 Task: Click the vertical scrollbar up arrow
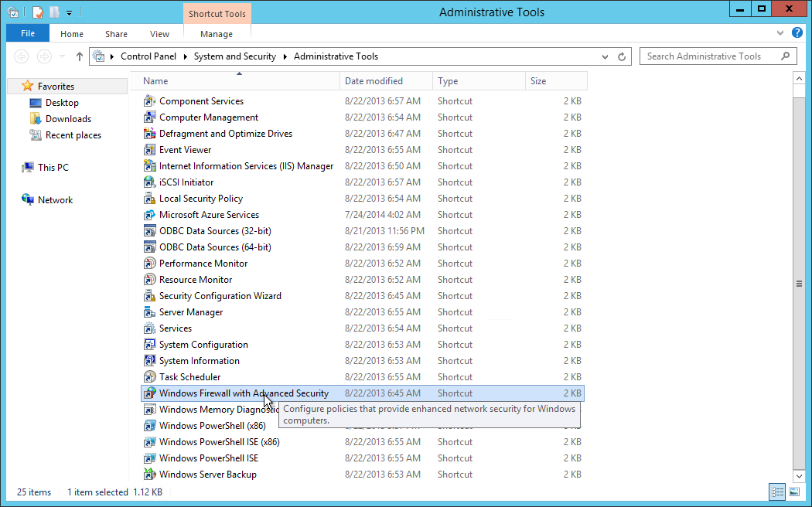799,79
